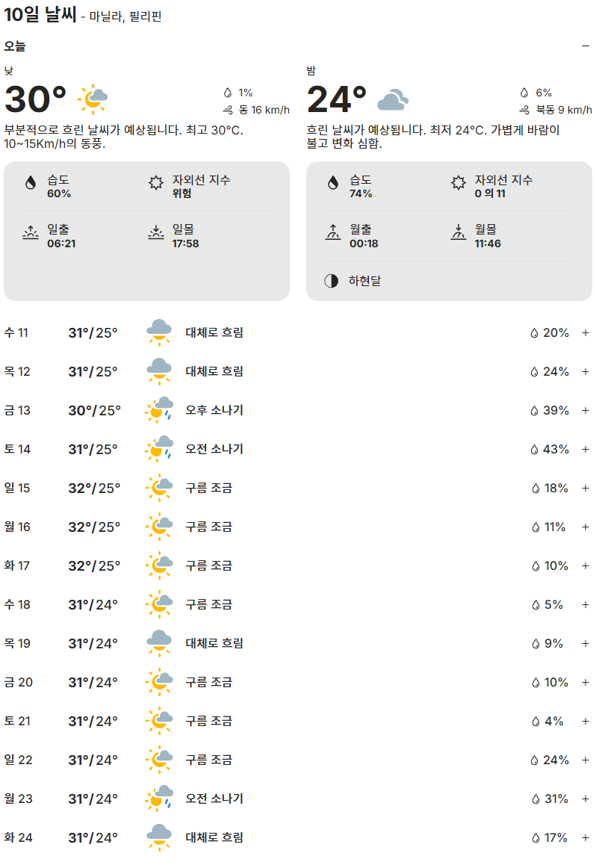Collapse the 오늘 section with minus icon

586,46
